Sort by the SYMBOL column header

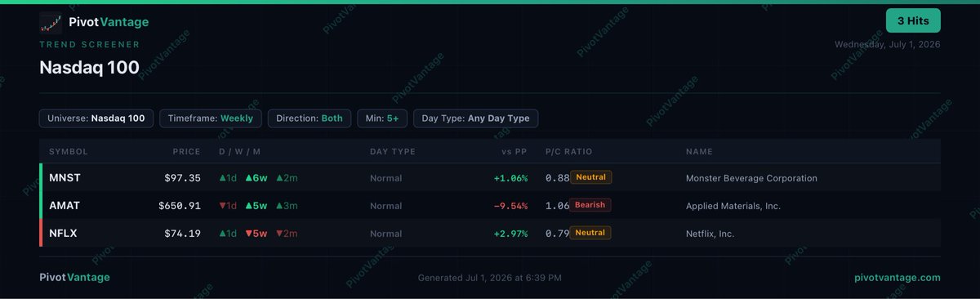coord(69,152)
